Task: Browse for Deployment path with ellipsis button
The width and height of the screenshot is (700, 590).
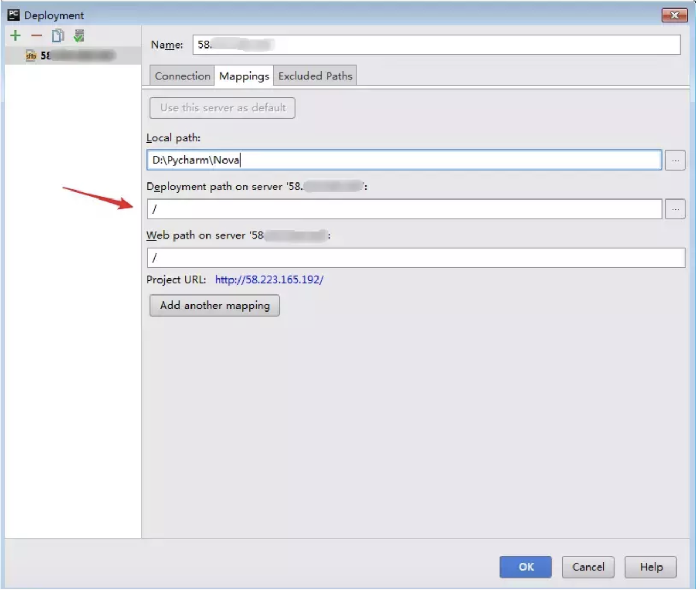Action: pyautogui.click(x=675, y=209)
